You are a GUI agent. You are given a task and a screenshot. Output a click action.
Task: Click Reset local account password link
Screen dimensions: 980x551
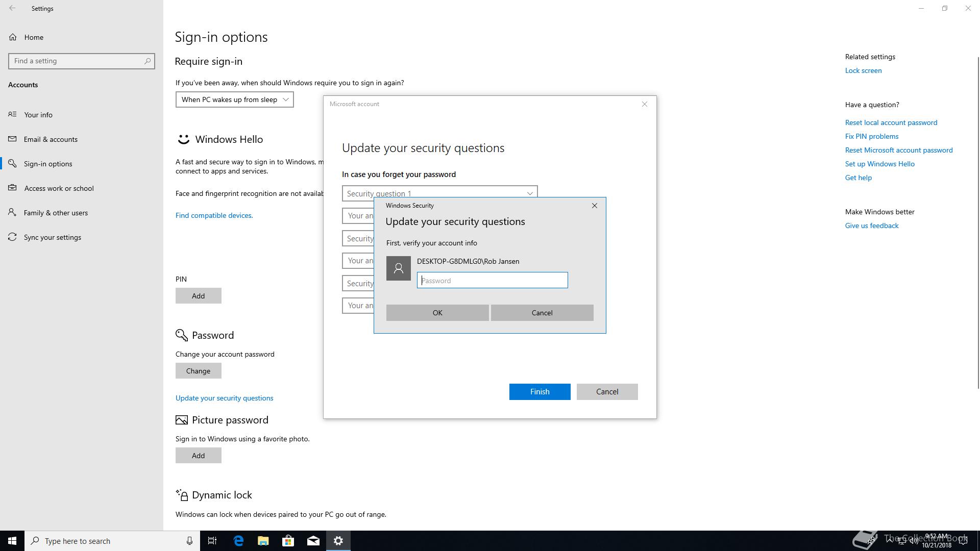(891, 122)
